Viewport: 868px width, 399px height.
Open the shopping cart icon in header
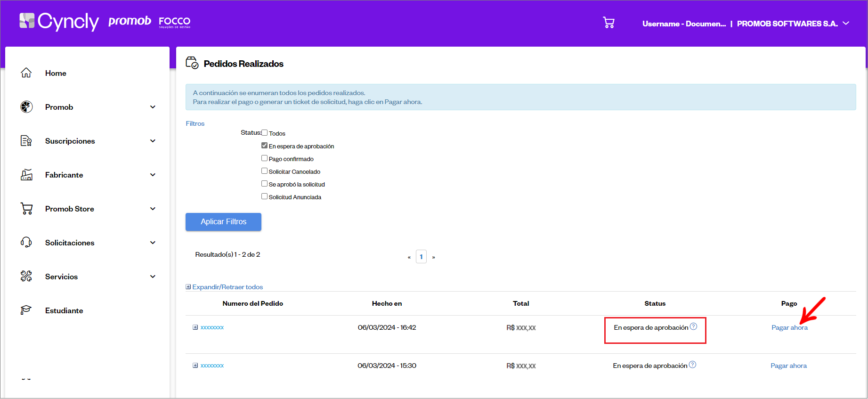point(608,23)
